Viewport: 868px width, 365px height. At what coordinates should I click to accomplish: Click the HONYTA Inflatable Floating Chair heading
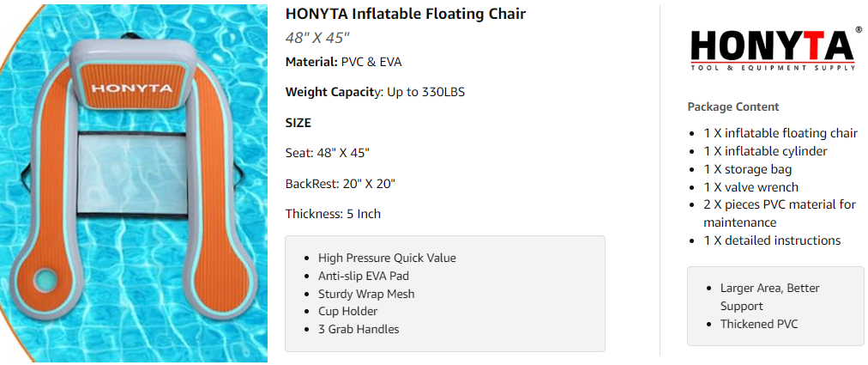click(x=405, y=14)
